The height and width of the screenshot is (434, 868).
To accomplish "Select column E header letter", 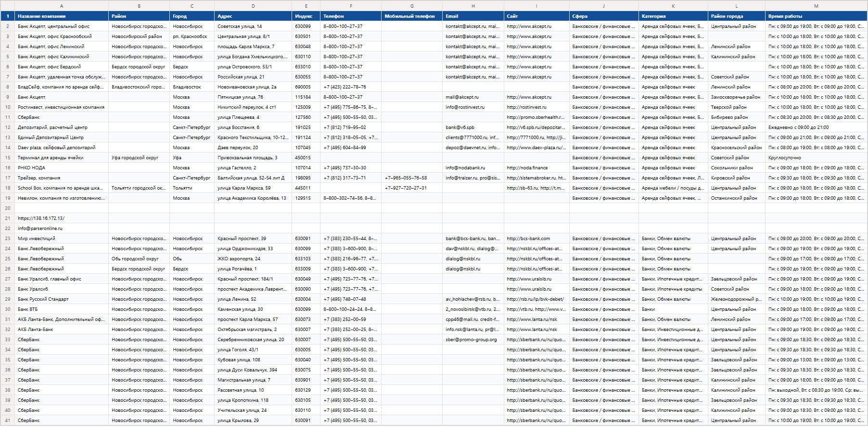I will pos(306,6).
